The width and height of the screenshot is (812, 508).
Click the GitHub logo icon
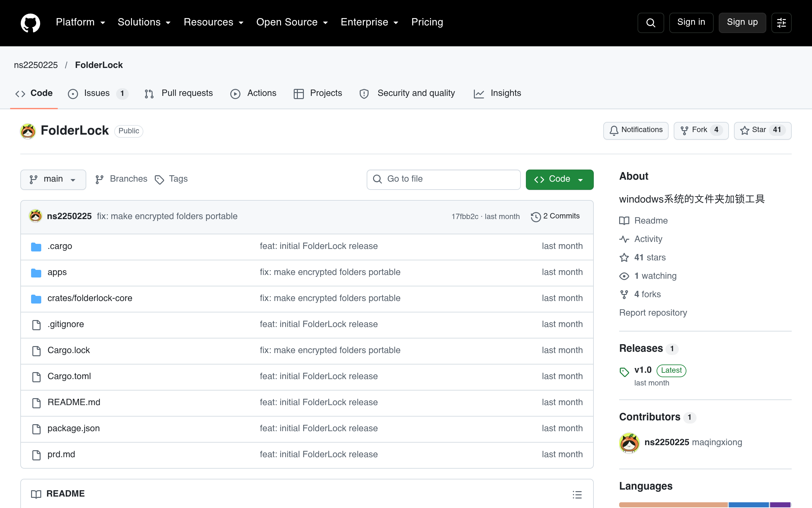coord(30,23)
